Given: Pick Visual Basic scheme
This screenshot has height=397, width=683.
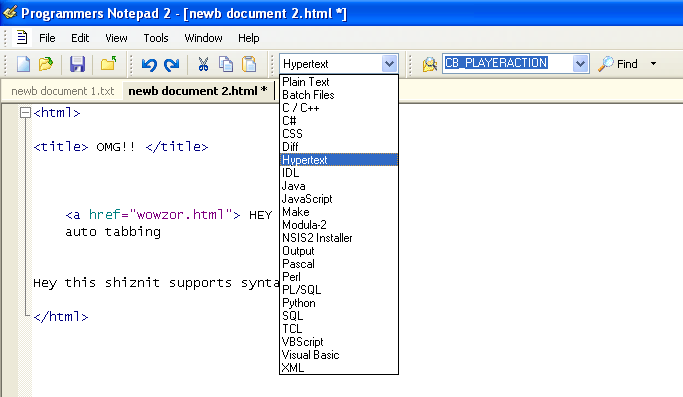Looking at the screenshot, I should [339, 355].
